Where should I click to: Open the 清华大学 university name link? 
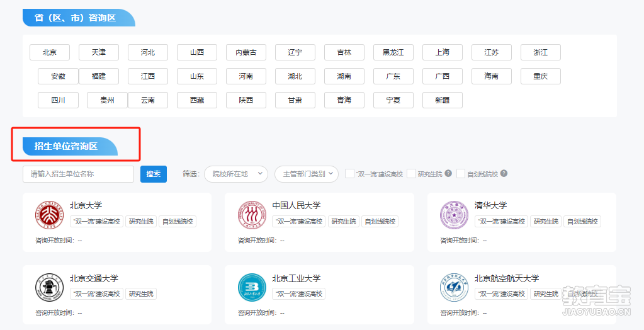pyautogui.click(x=491, y=205)
